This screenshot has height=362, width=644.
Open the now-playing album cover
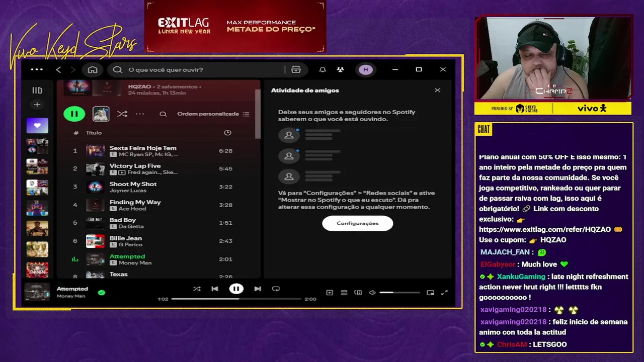point(37,292)
